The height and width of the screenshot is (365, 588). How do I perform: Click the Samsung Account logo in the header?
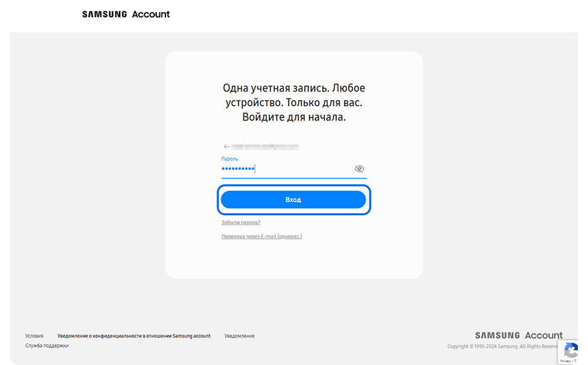pyautogui.click(x=126, y=14)
